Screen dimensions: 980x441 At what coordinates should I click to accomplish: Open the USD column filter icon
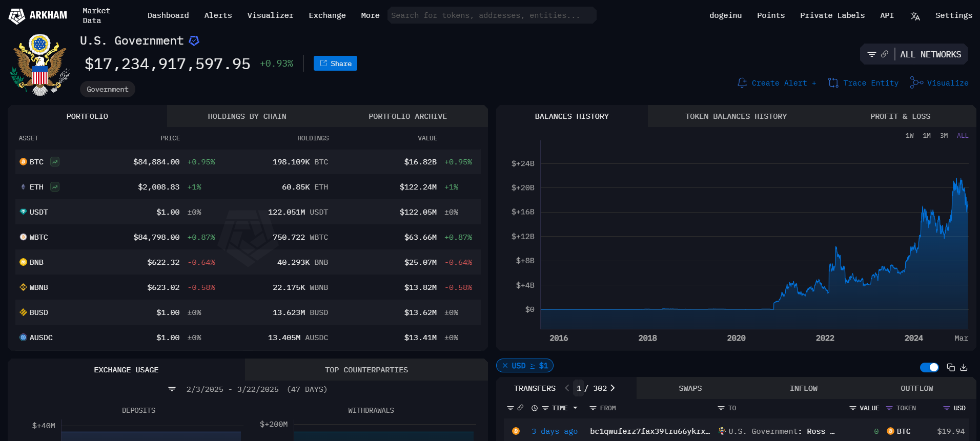coord(947,408)
